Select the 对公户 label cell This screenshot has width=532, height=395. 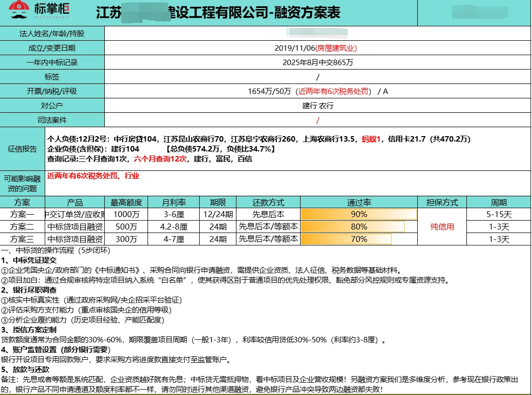pos(52,106)
